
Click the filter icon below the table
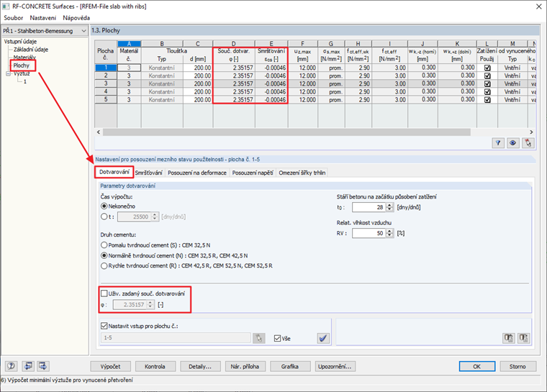(498, 142)
